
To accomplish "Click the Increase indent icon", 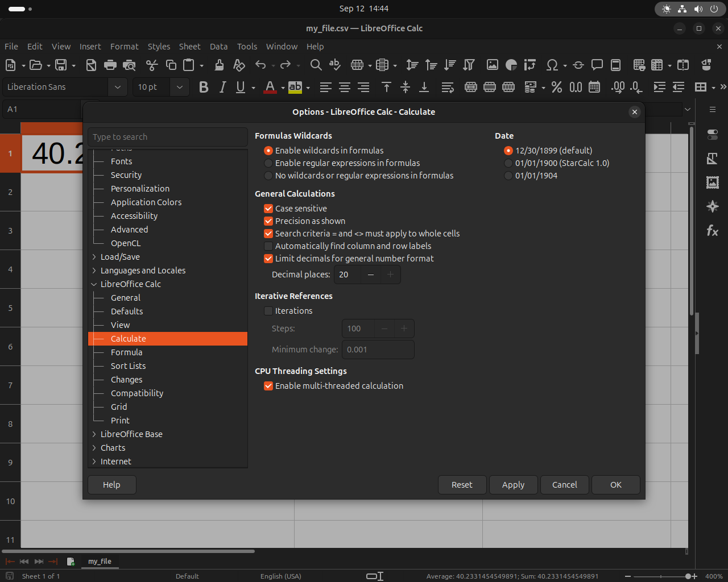I will tap(660, 87).
